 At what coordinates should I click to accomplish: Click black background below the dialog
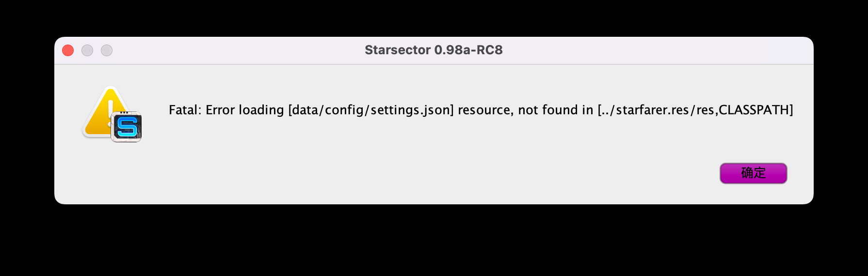(434, 242)
